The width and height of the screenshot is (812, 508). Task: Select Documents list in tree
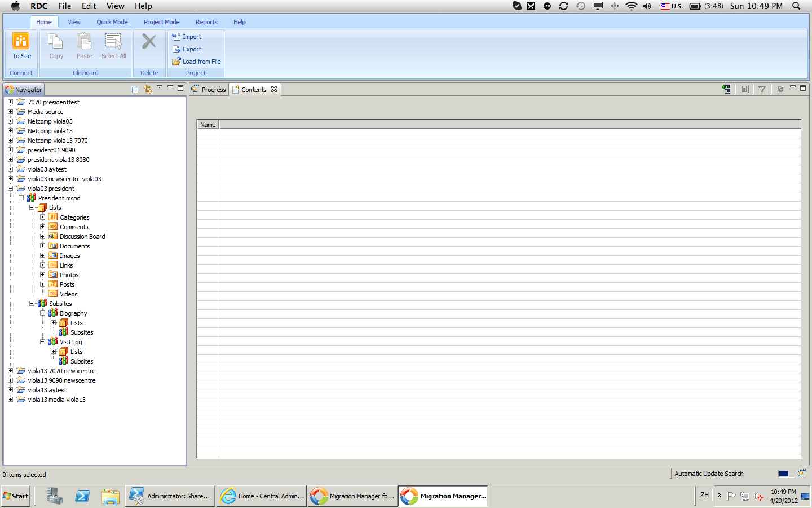(74, 246)
